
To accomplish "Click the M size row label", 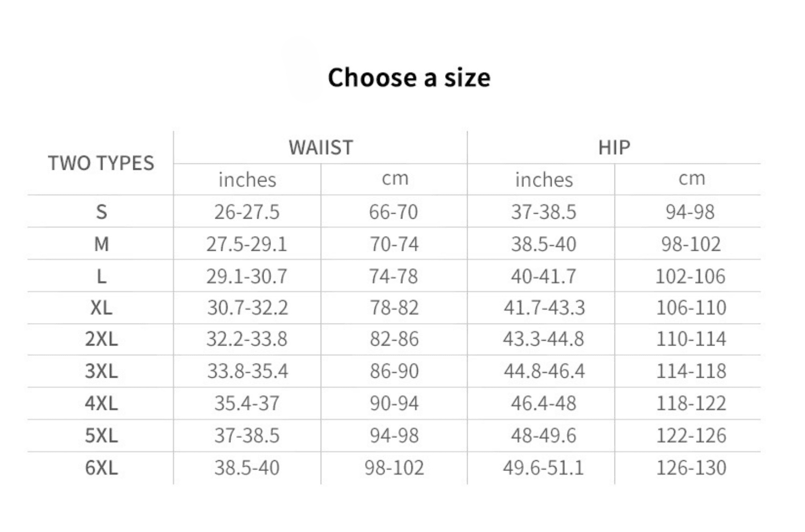I will click(101, 244).
